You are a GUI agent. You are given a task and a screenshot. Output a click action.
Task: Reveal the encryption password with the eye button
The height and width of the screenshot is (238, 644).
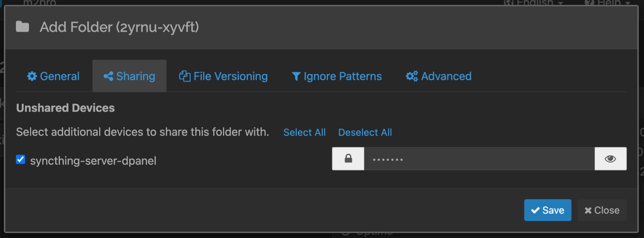tap(610, 159)
